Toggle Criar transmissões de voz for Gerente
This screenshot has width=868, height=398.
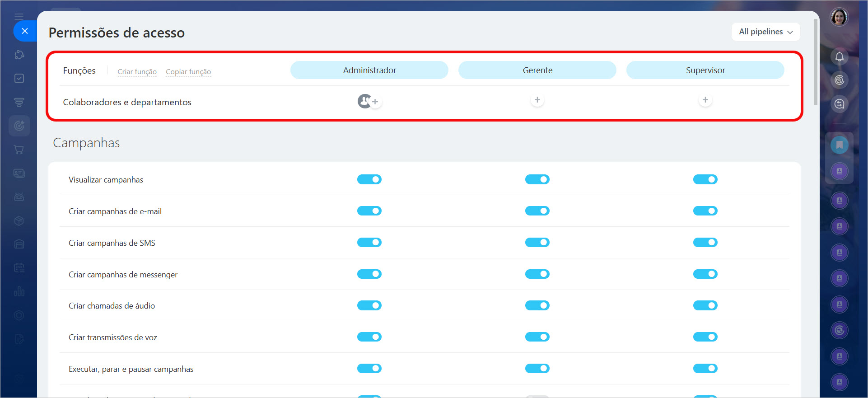point(537,337)
